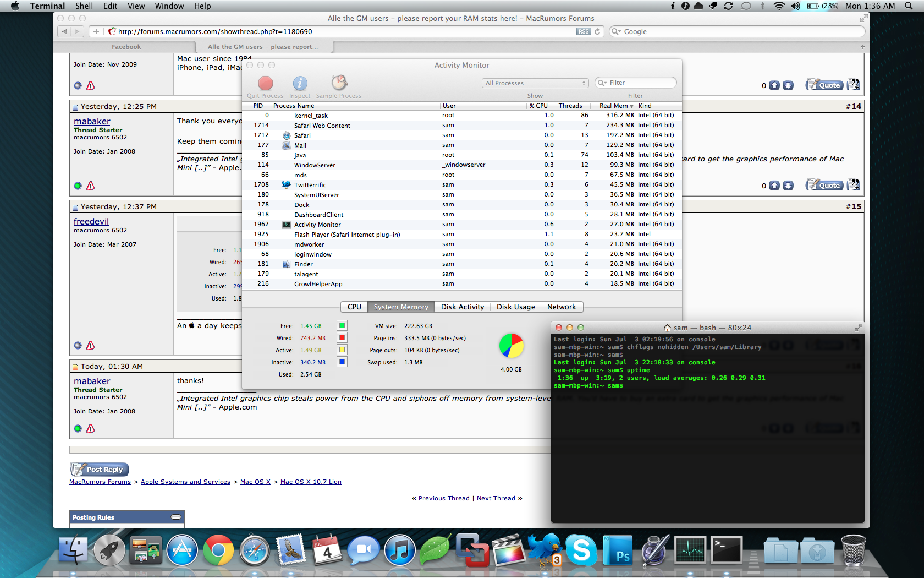Open the Window menu in the menu bar
Viewport: 924px width, 578px height.
pyautogui.click(x=169, y=6)
